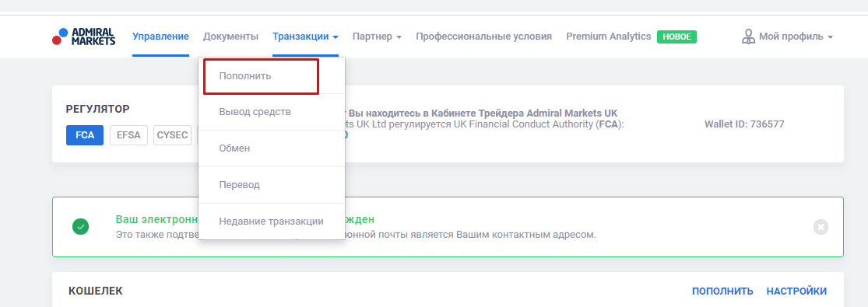Open НАСТРОЙКИ in Кошелек panel
Screen dimensions: 868x307
click(x=796, y=291)
